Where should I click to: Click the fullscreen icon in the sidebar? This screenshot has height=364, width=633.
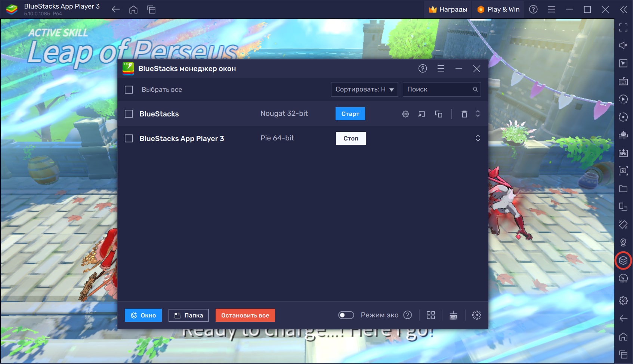pos(623,28)
